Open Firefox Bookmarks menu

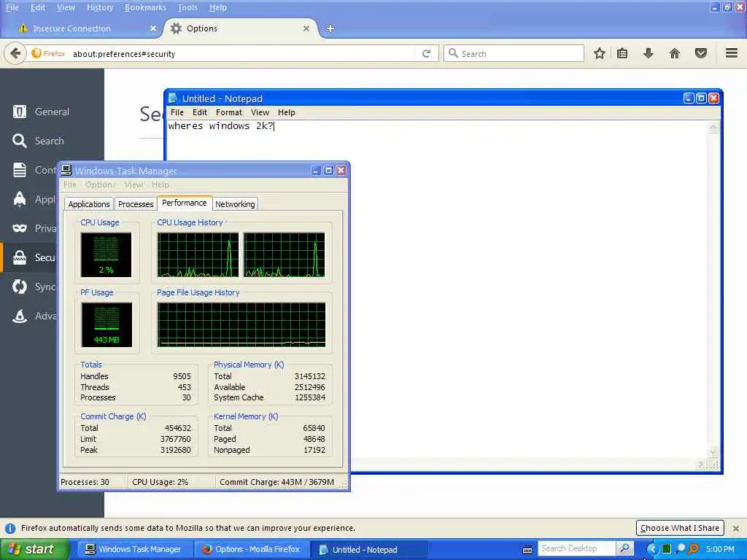point(145,7)
